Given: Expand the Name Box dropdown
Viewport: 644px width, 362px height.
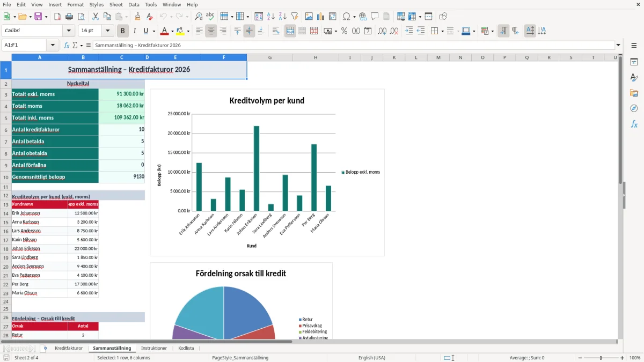Looking at the screenshot, I should (53, 45).
